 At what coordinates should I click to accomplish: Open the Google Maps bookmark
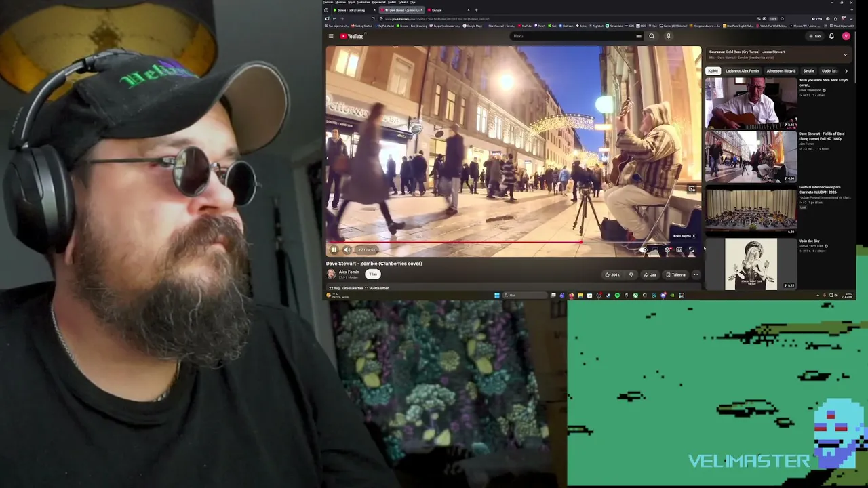coord(473,26)
